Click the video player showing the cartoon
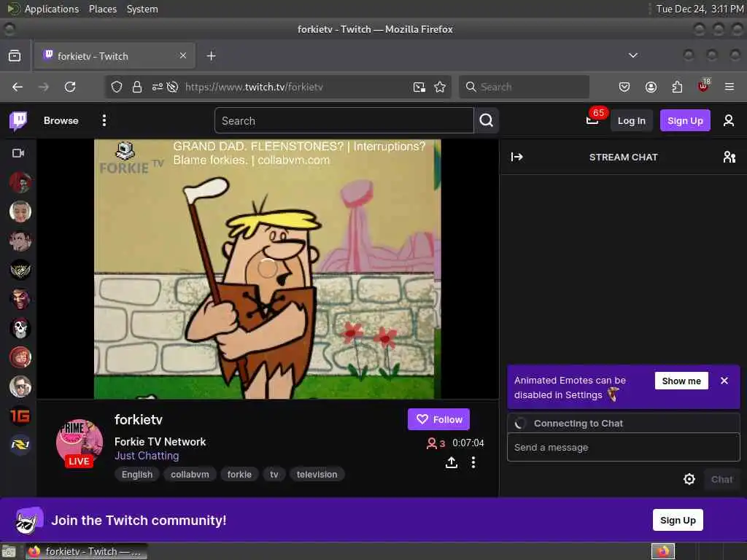 (x=267, y=269)
